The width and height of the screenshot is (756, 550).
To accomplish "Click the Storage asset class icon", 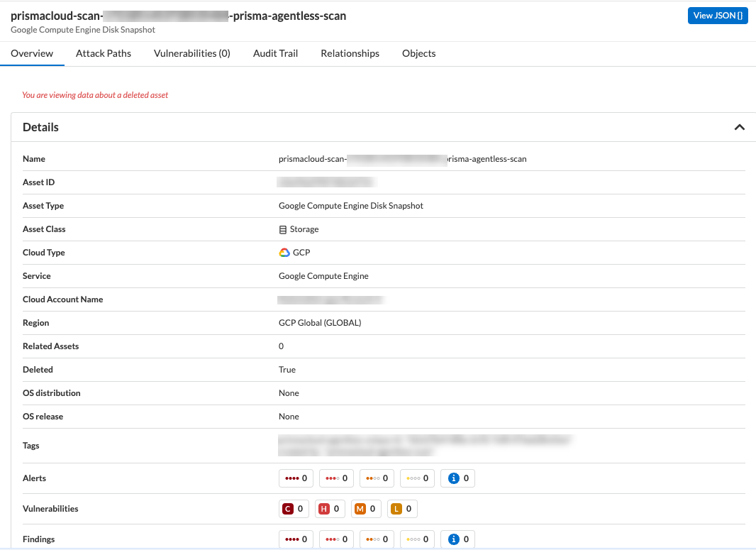I will click(x=283, y=230).
